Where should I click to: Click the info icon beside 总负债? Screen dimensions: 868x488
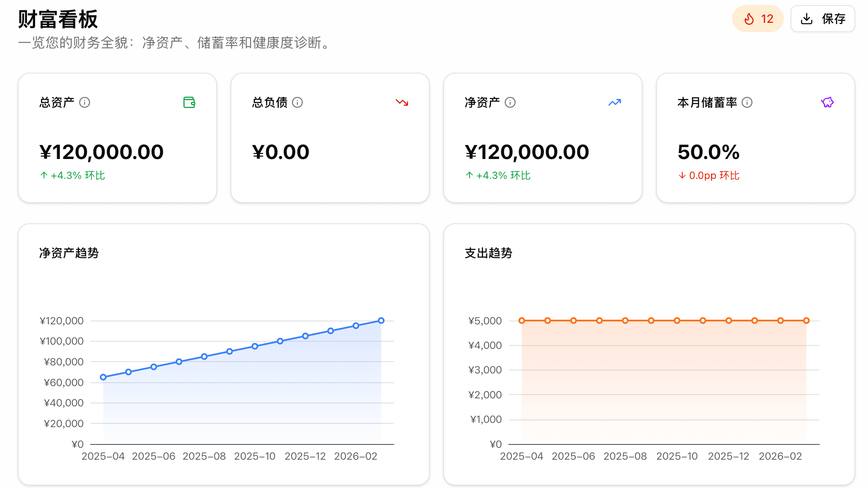[x=297, y=102]
